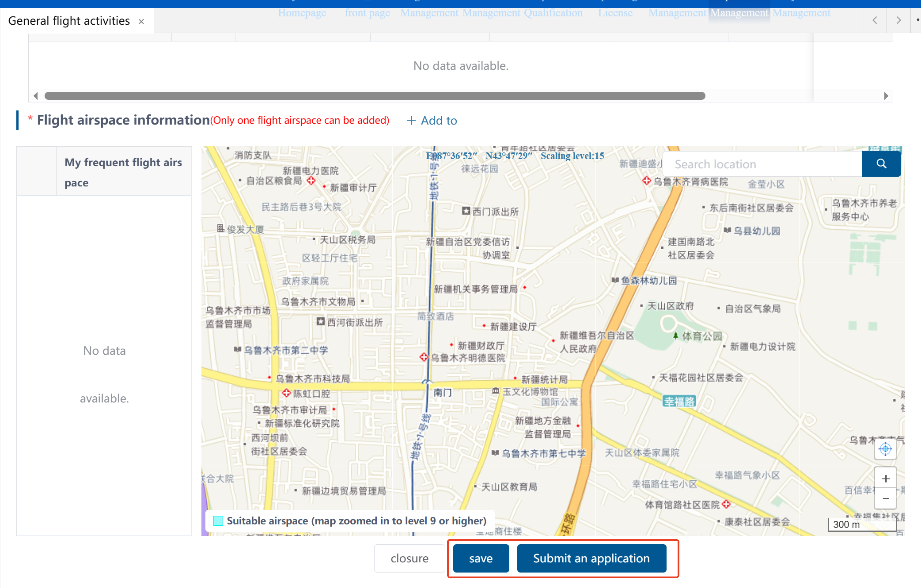Click 新疆电力医院 hospital marker on map
921x588 pixels.
pos(311,180)
